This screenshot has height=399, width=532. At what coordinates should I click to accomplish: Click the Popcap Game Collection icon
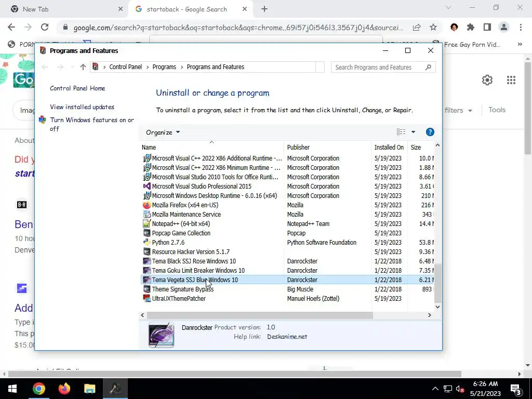[147, 233]
